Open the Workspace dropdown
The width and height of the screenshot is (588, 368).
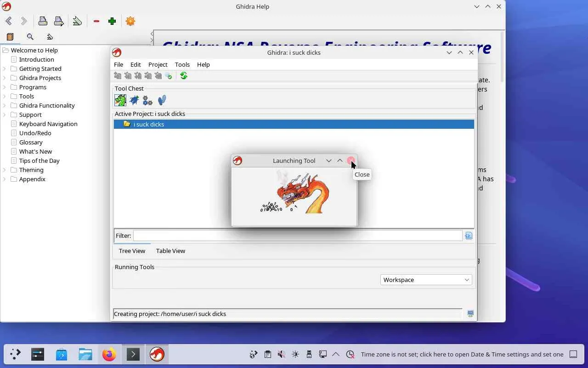(426, 280)
